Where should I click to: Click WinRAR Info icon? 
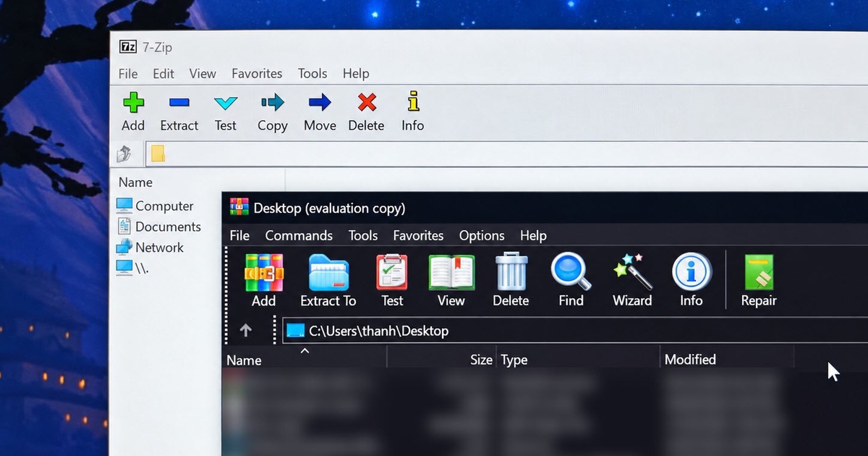(692, 272)
